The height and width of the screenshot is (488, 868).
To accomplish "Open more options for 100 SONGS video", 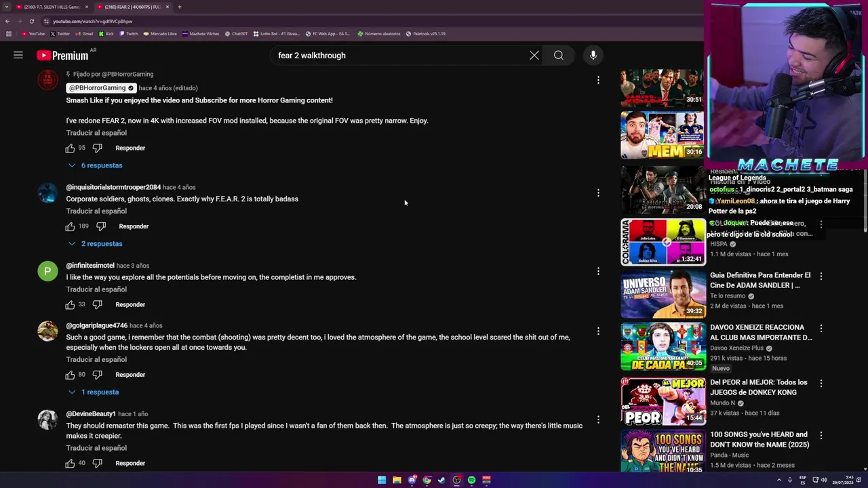I will [821, 435].
